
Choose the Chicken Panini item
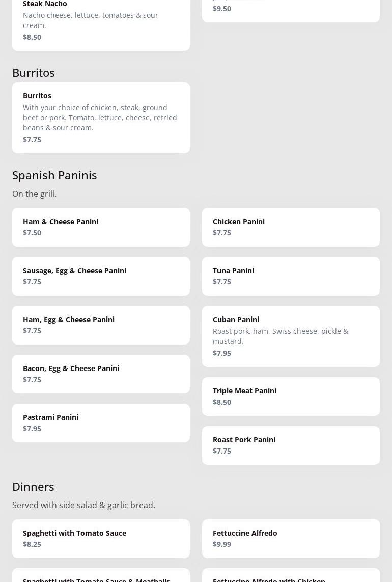click(x=291, y=227)
